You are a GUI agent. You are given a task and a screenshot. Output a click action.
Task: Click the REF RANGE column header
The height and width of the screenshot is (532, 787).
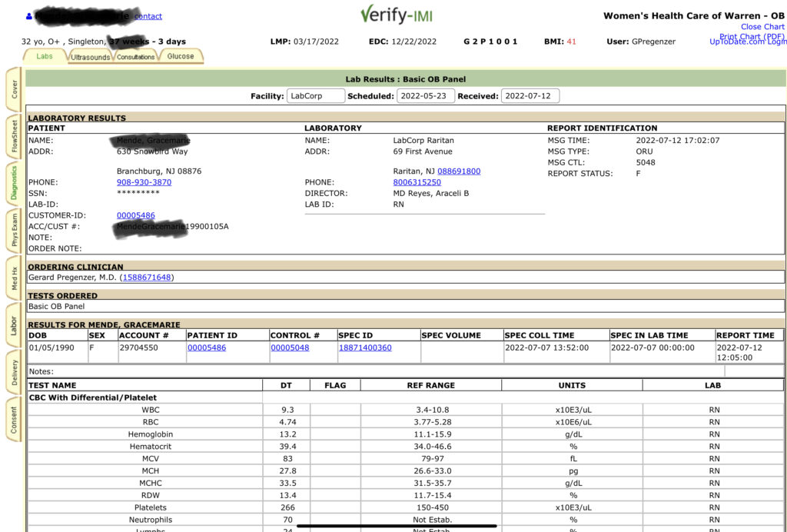(431, 385)
